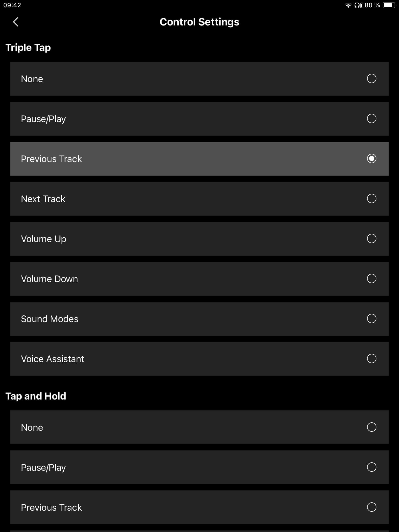The image size is (399, 532).
Task: Pick Next Track radio button
Action: click(x=371, y=198)
